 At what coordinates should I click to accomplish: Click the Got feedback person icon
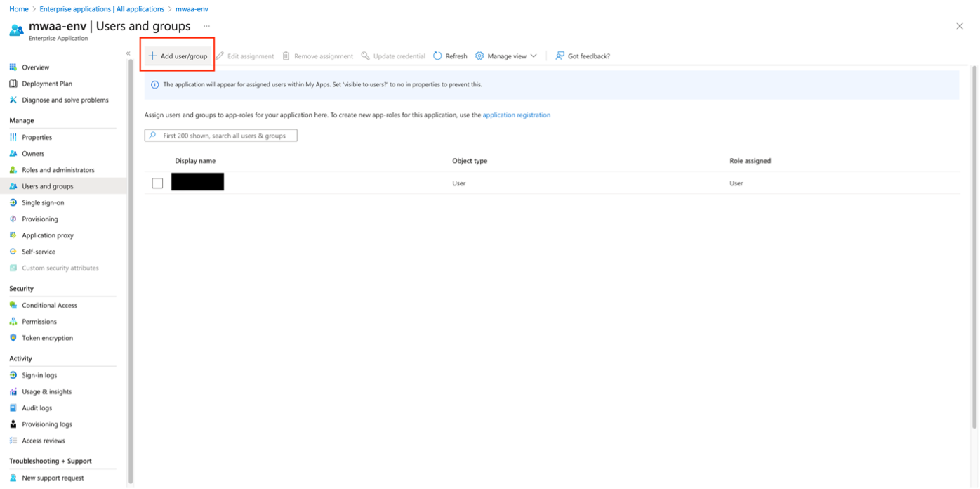(559, 56)
